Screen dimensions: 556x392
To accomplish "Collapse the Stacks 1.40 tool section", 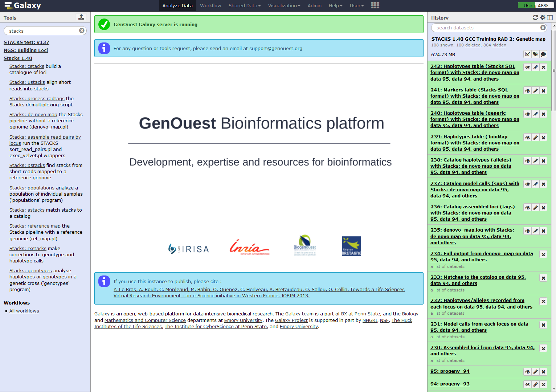I will click(18, 58).
